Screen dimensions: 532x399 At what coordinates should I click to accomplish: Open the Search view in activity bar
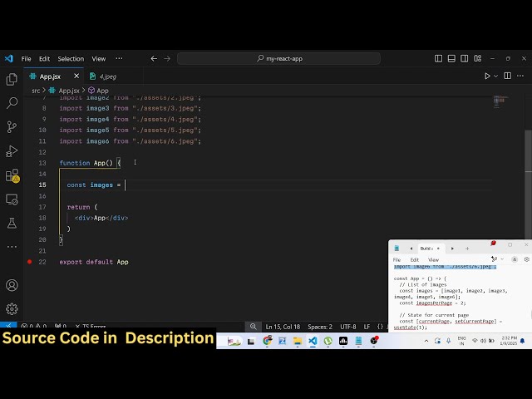pos(12,103)
